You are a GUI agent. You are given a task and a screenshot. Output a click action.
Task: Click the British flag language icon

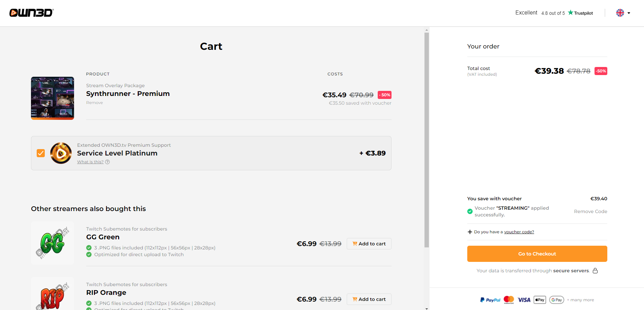[620, 13]
